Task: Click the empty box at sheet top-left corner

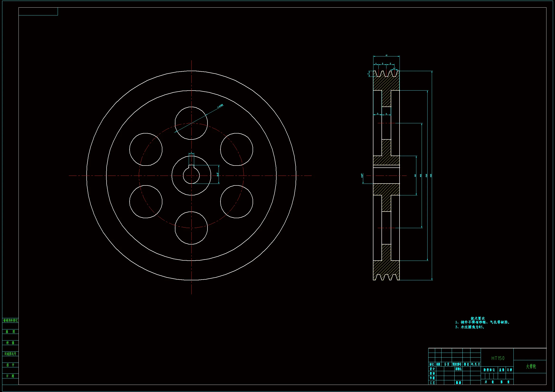Action: [38, 11]
